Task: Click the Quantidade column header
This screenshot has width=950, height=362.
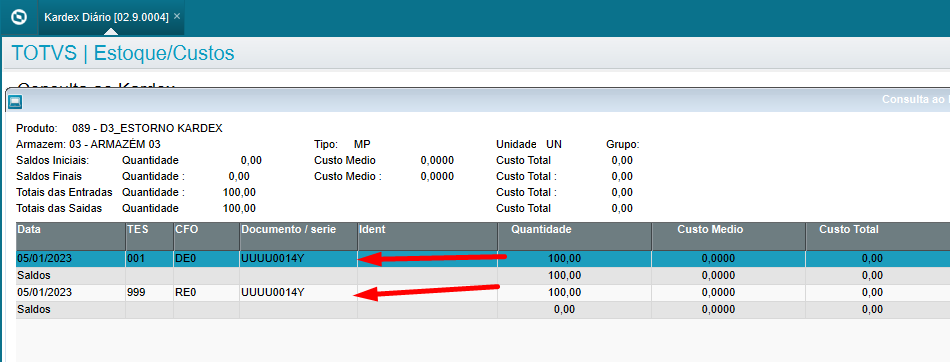Action: pyautogui.click(x=574, y=236)
